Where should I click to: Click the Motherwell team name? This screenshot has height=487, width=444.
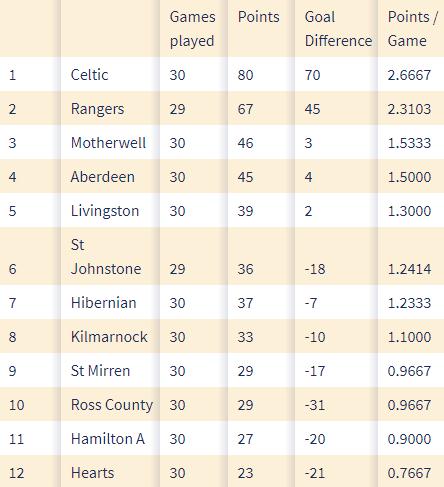tap(108, 143)
